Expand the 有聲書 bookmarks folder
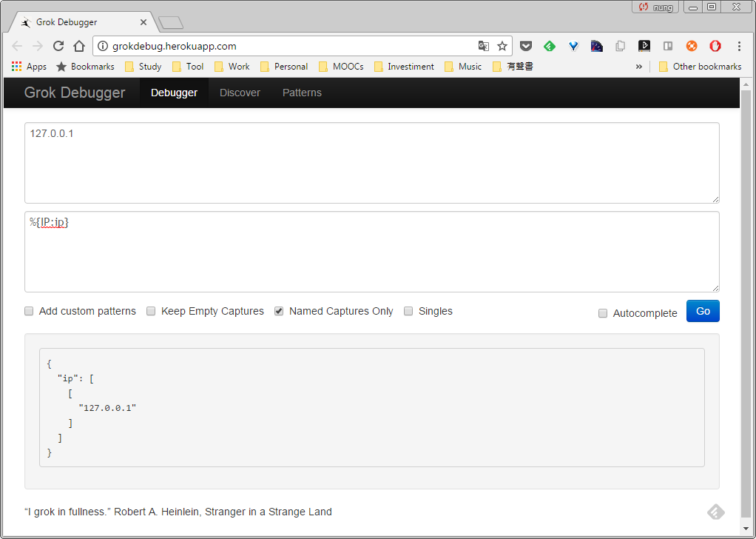756x539 pixels. click(x=513, y=67)
